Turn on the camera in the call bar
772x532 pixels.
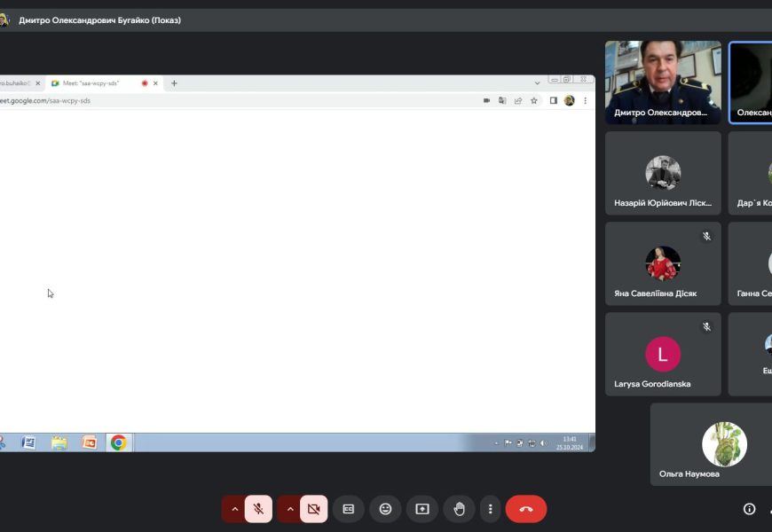tap(313, 509)
